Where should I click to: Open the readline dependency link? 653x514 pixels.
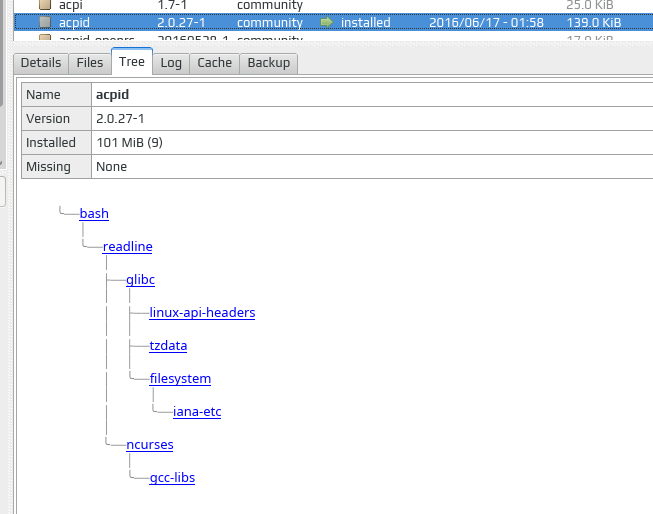tap(127, 246)
